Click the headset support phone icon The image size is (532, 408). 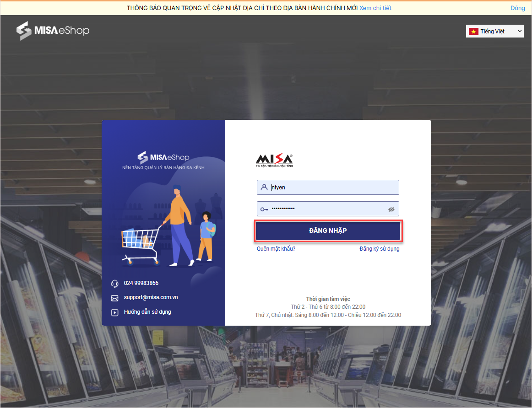(x=114, y=284)
